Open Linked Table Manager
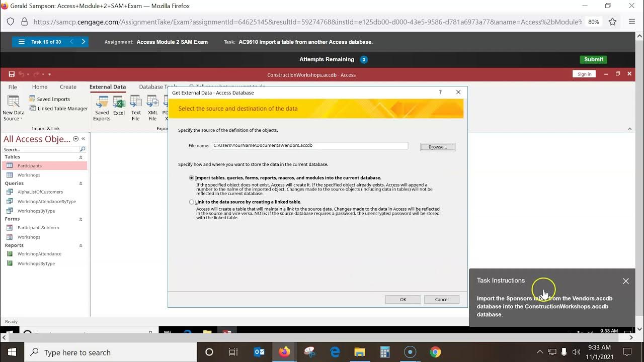This screenshot has width=644, height=362. (x=58, y=109)
